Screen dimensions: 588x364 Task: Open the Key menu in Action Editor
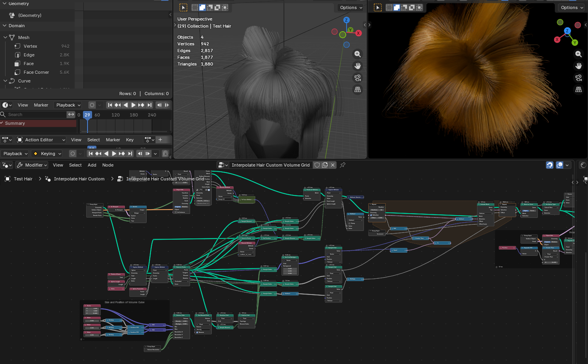(130, 140)
